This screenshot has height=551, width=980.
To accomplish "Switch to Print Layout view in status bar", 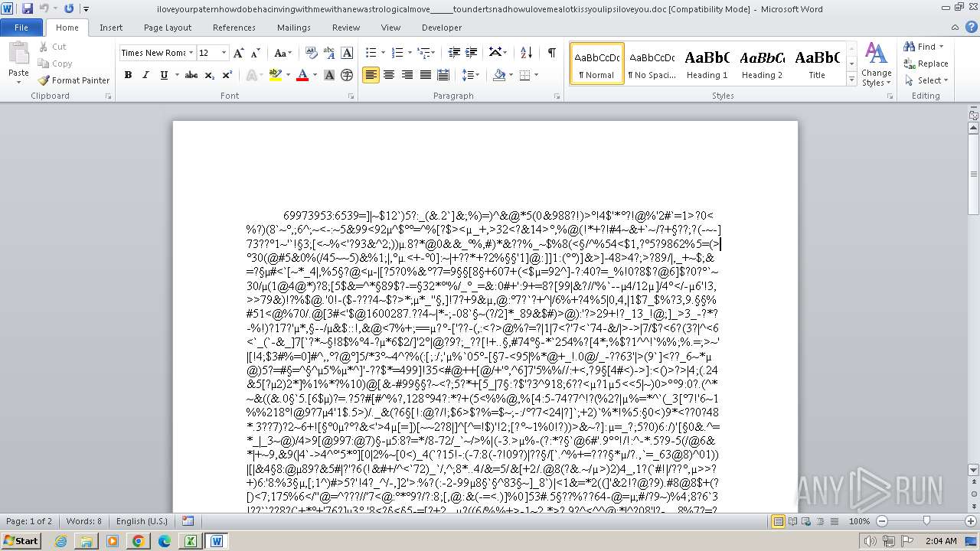I will [x=779, y=521].
